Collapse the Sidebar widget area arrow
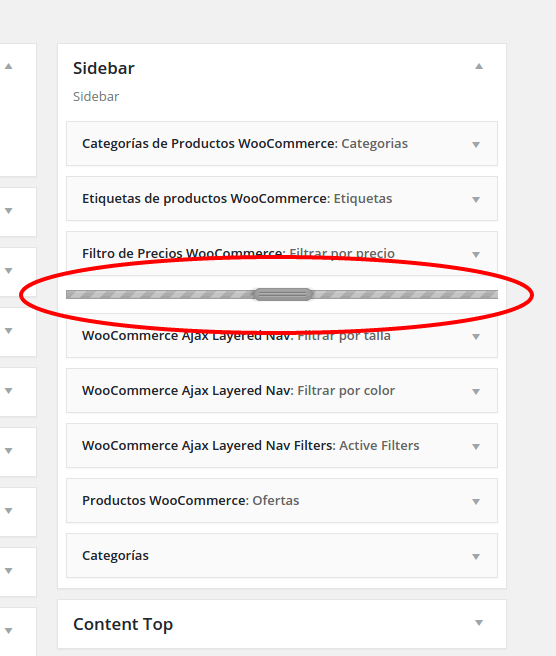This screenshot has width=556, height=656. pos(479,67)
